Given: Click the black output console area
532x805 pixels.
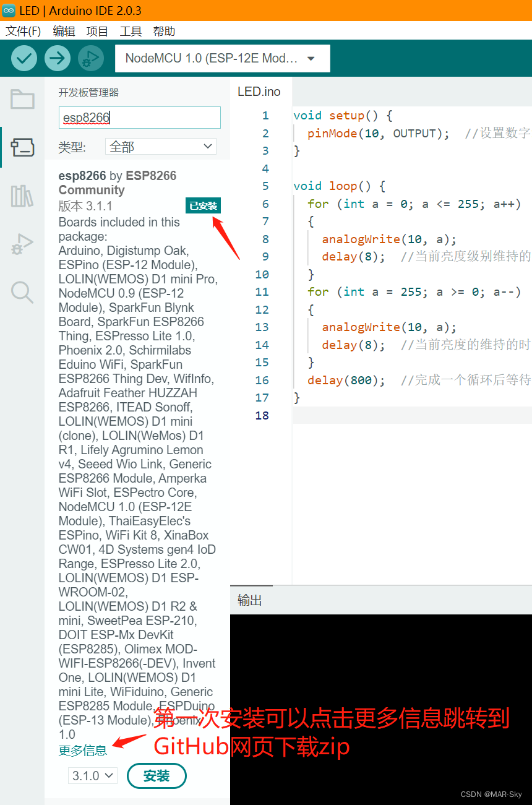Looking at the screenshot, I should click(381, 708).
